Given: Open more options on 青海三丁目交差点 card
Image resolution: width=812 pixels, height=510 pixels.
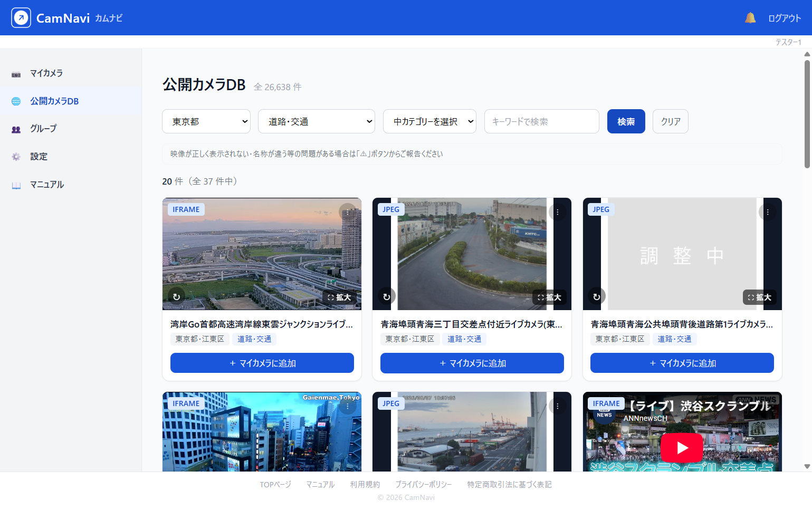Looking at the screenshot, I should pos(557,212).
